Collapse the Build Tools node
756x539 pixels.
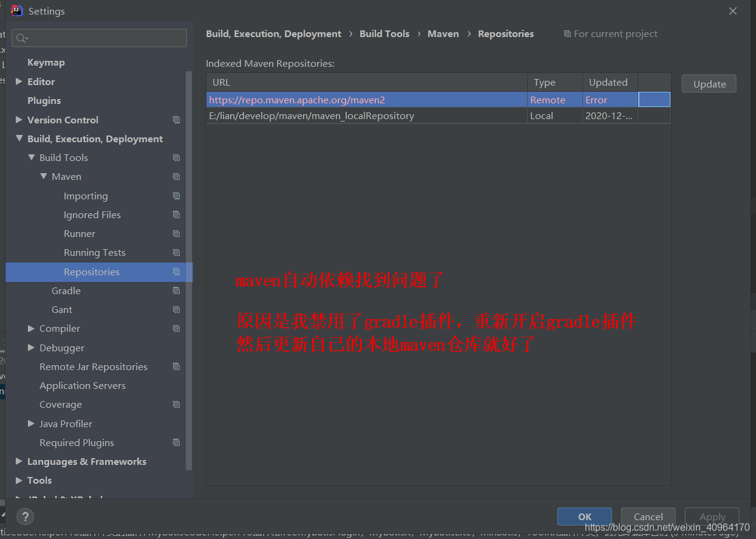[x=31, y=157]
